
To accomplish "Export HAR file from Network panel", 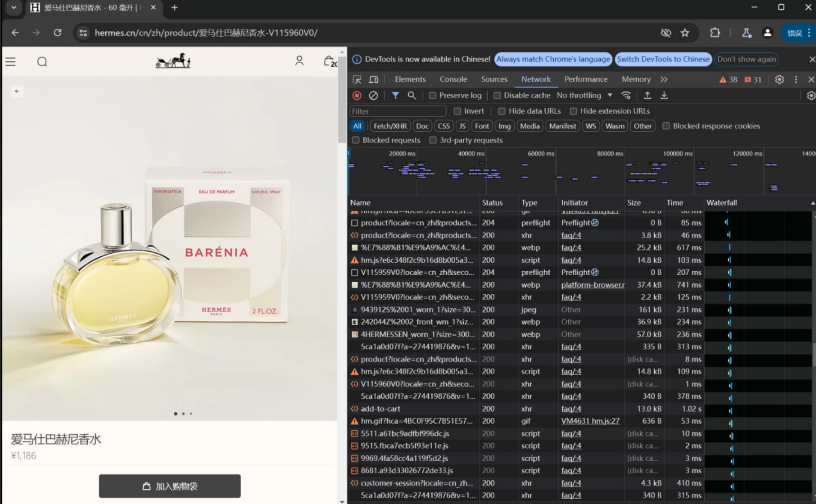I will [x=665, y=95].
